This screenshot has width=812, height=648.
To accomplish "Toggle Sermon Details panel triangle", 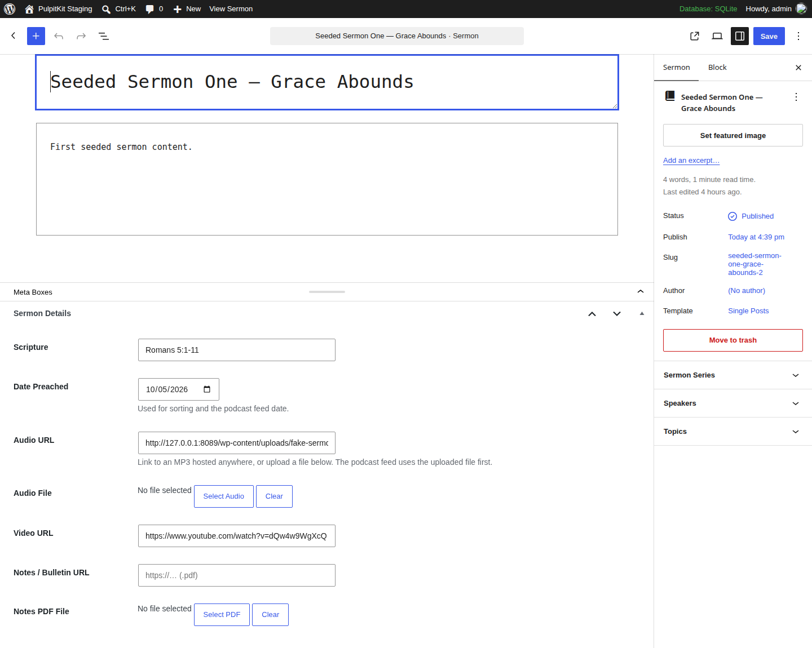I will click(x=642, y=314).
